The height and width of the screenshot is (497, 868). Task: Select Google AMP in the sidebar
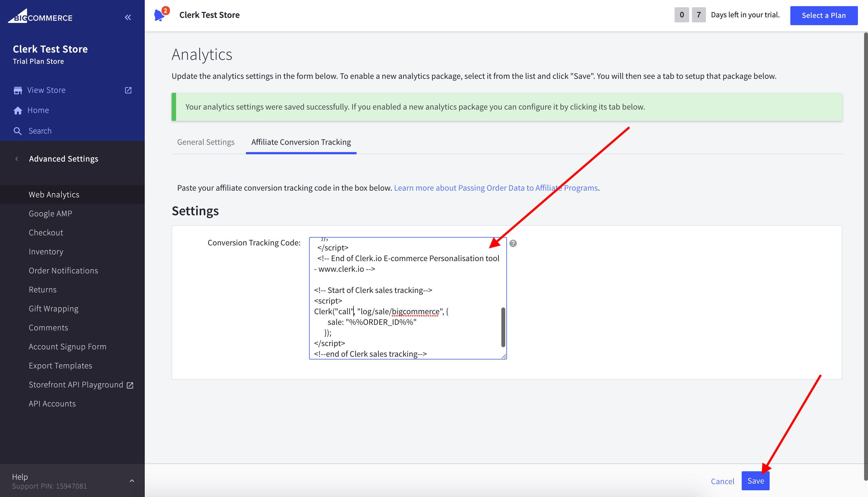click(x=50, y=213)
